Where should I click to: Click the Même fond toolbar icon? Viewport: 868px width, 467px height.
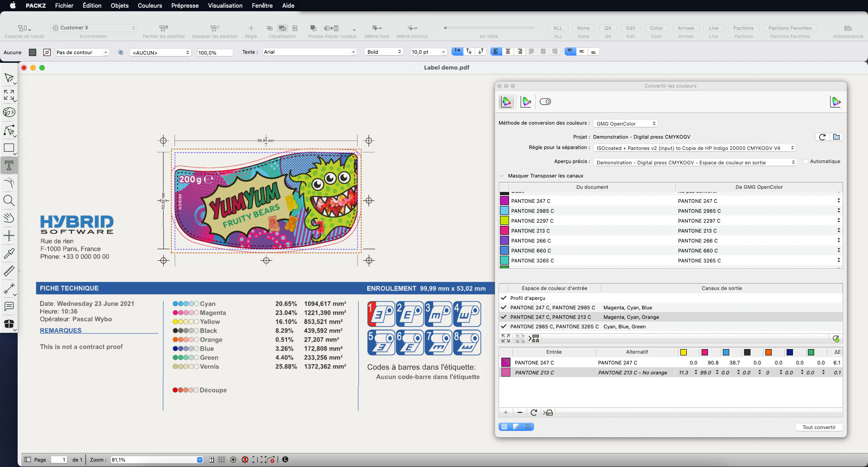point(377,28)
